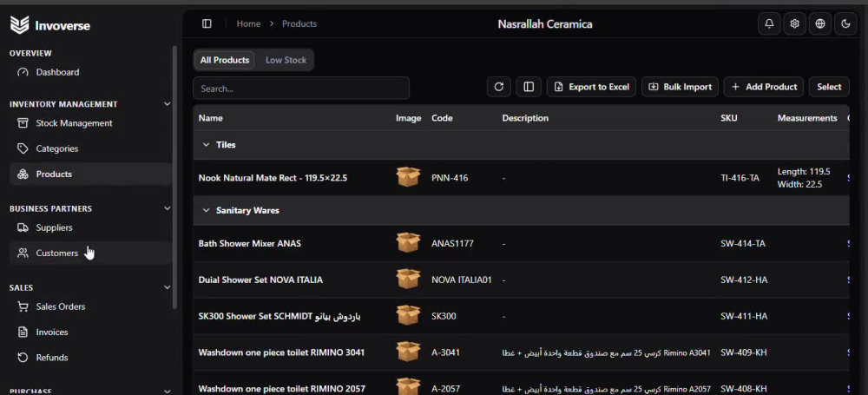The image size is (868, 395).
Task: Click the Description column header
Action: pyautogui.click(x=525, y=118)
